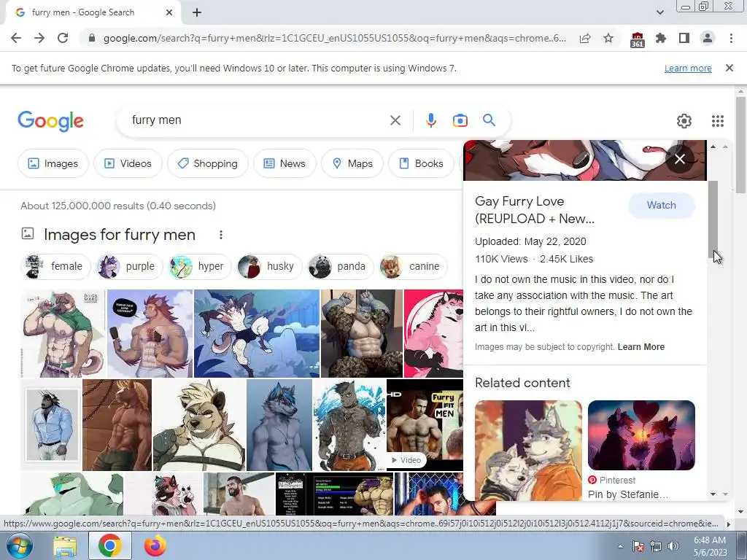Open the red extension with 361 badge
Screen dimensions: 747x560
(637, 39)
